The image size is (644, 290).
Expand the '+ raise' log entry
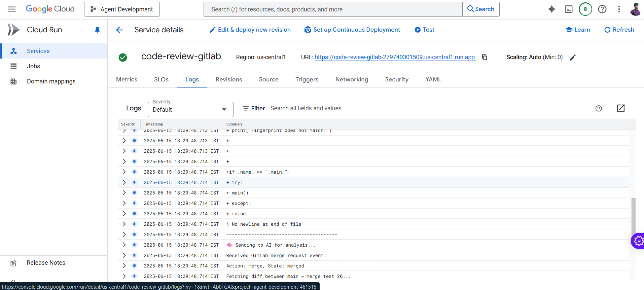124,214
